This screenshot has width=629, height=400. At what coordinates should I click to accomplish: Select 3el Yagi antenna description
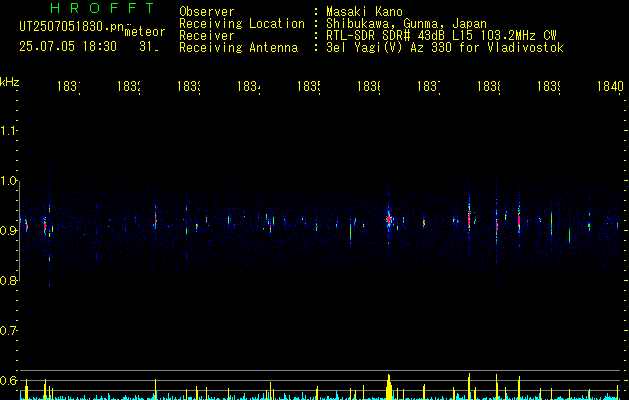[445, 48]
